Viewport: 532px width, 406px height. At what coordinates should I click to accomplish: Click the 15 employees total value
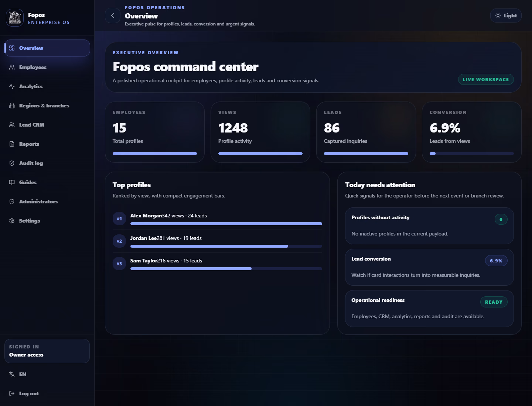tap(119, 128)
